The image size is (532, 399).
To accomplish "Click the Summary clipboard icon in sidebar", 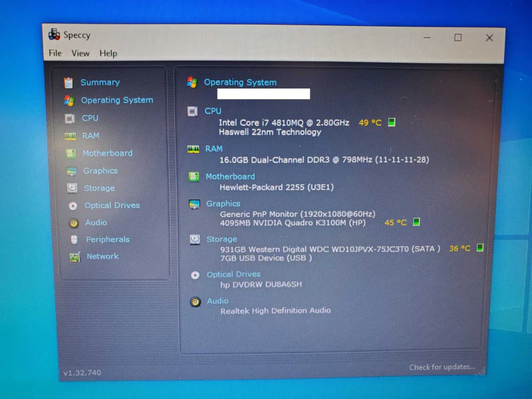I will click(x=68, y=82).
